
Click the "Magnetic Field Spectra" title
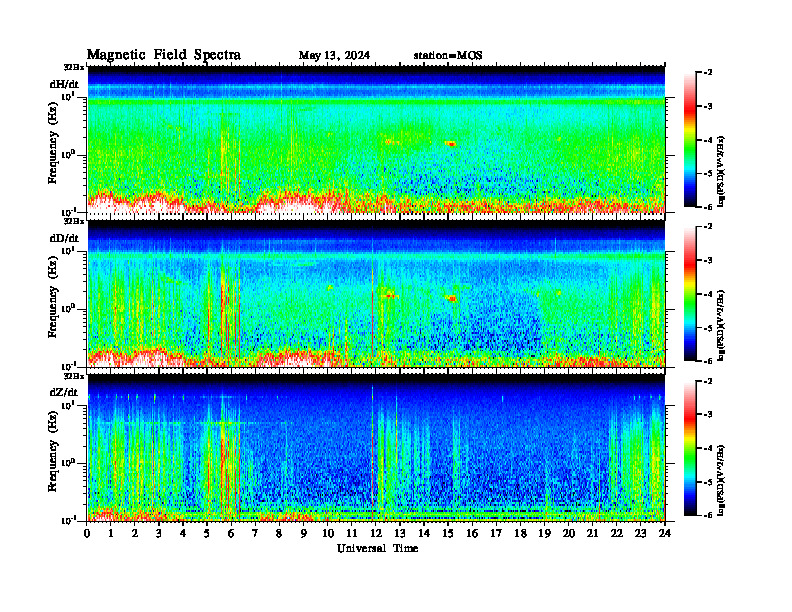164,55
